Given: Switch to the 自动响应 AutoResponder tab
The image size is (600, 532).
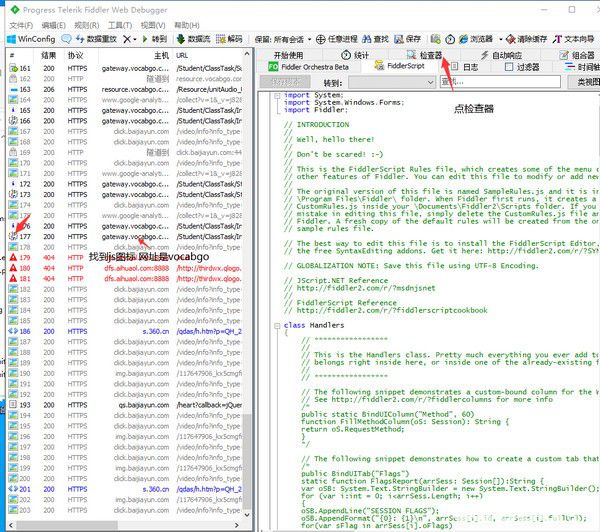Looking at the screenshot, I should [501, 55].
